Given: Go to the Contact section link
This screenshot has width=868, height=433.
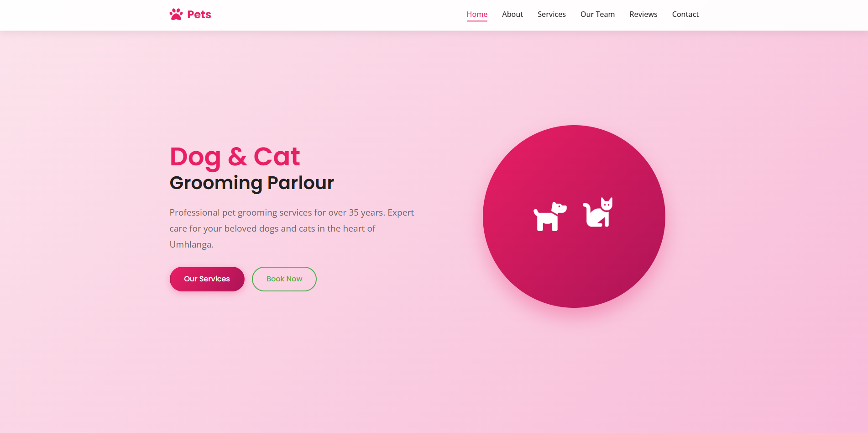Looking at the screenshot, I should (x=685, y=14).
